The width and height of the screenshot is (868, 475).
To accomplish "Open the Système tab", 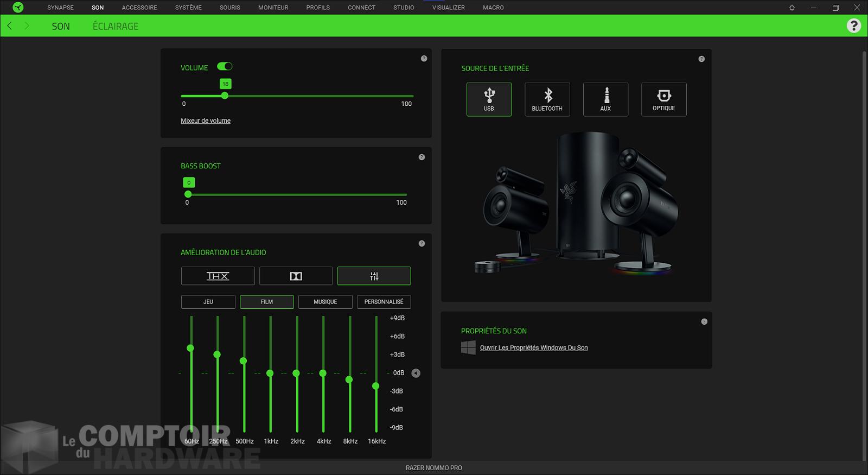I will pyautogui.click(x=188, y=8).
